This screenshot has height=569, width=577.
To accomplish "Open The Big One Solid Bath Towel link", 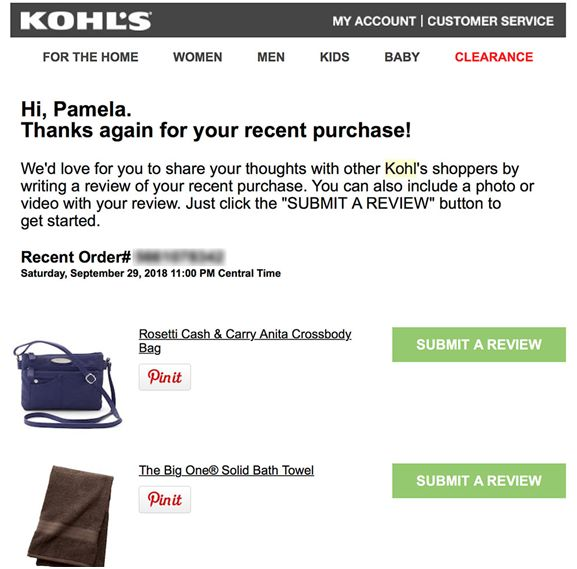I will coord(226,470).
